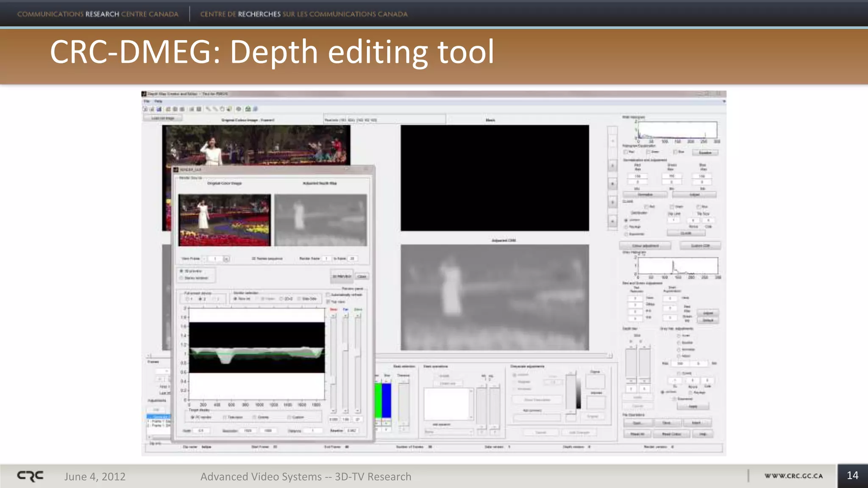Click the View Frame number field
The image size is (868, 488).
[x=215, y=258]
